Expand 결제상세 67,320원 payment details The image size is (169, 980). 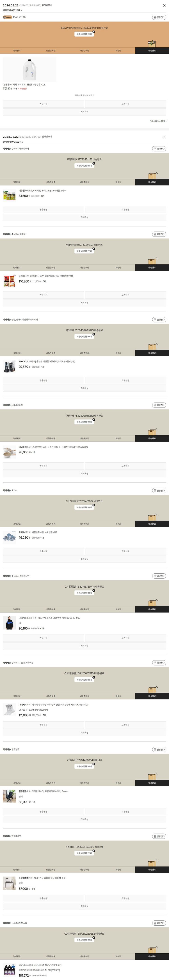pos(12,10)
